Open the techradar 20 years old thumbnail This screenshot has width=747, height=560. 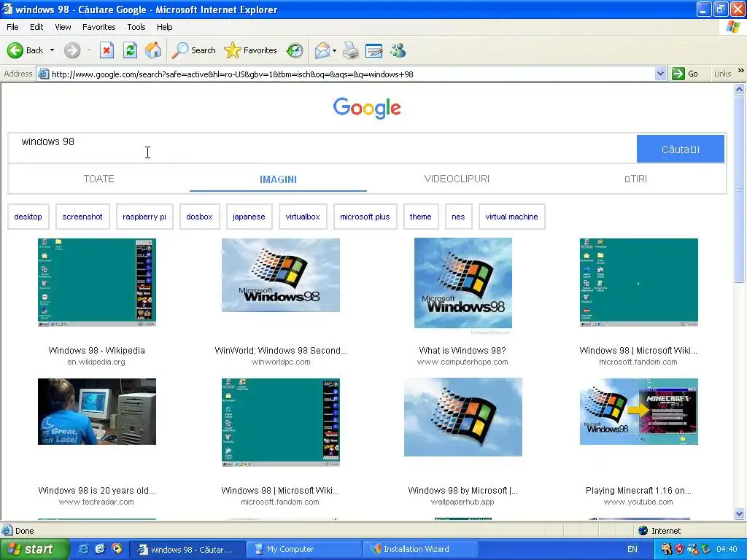pos(97,411)
